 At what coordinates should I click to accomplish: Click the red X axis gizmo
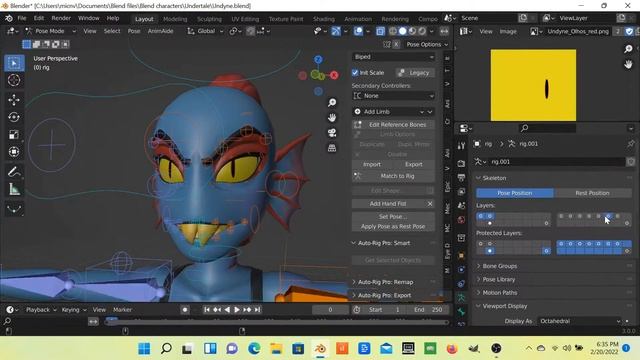click(334, 75)
